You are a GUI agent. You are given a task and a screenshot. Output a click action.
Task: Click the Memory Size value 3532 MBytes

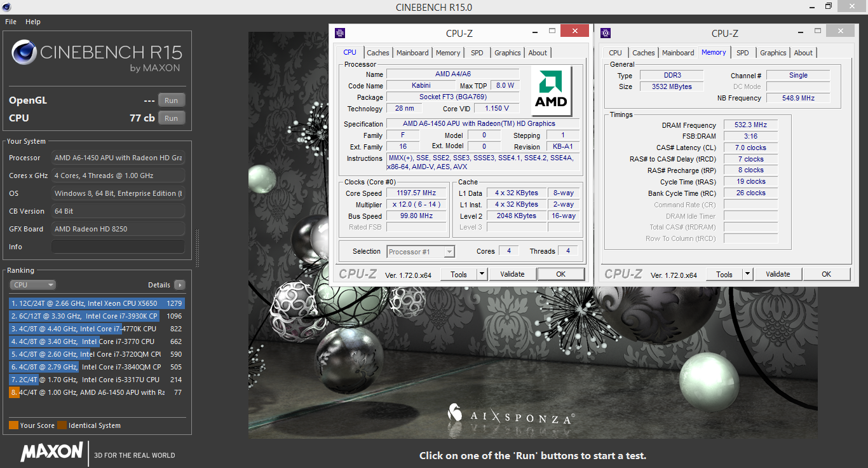[672, 86]
